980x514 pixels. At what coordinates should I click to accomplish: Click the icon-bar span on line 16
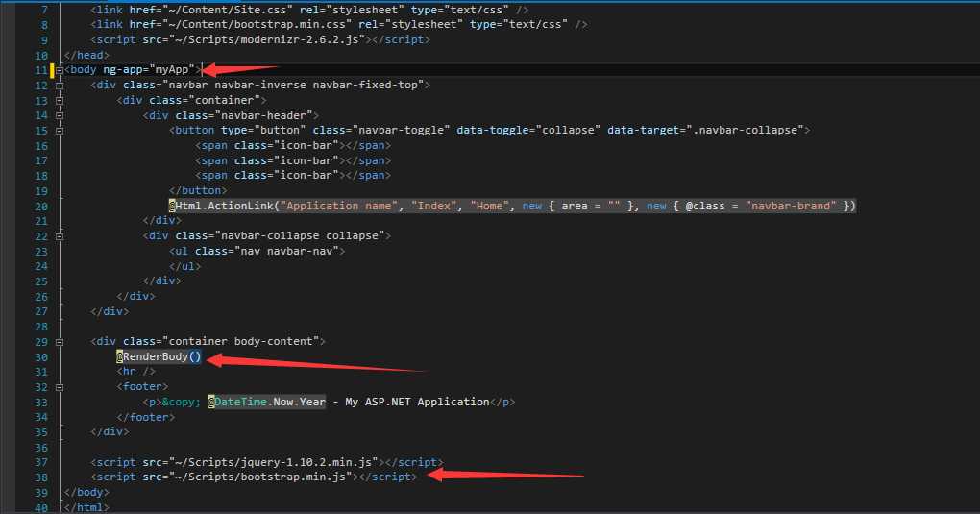pos(293,145)
